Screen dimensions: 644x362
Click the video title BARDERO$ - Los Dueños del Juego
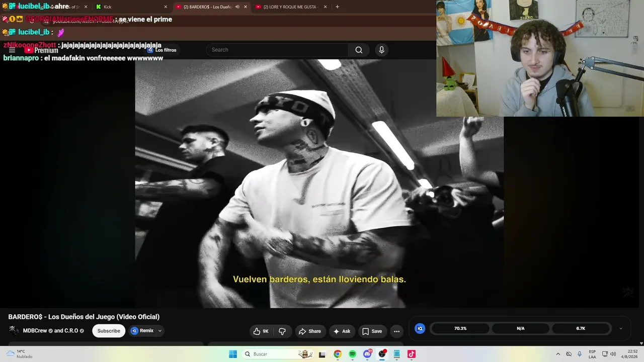pos(84,317)
